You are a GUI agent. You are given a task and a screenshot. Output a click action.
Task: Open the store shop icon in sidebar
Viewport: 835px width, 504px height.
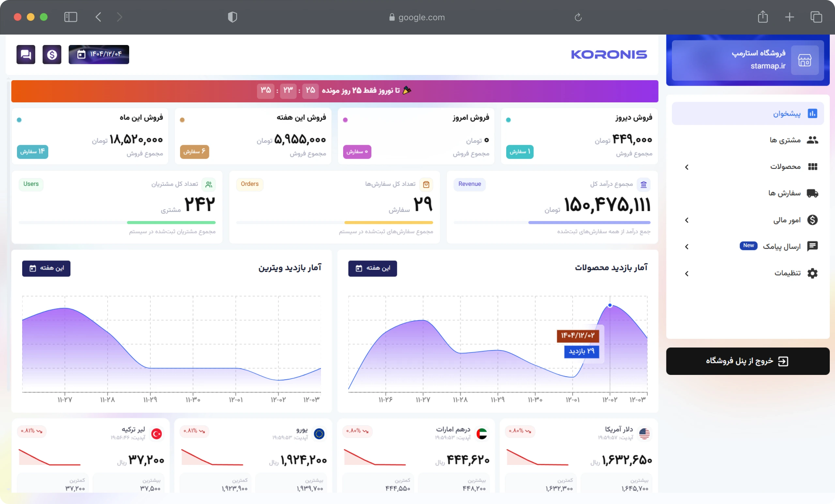coord(804,61)
